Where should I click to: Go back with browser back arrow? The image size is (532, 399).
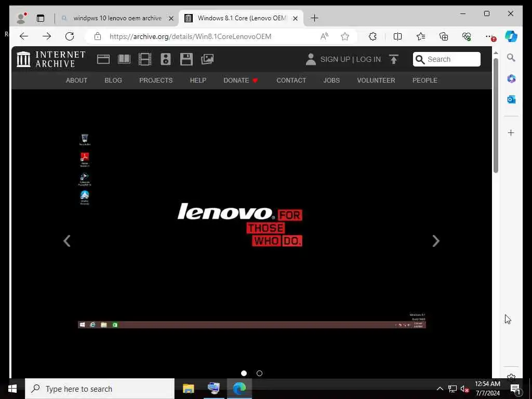click(x=24, y=36)
